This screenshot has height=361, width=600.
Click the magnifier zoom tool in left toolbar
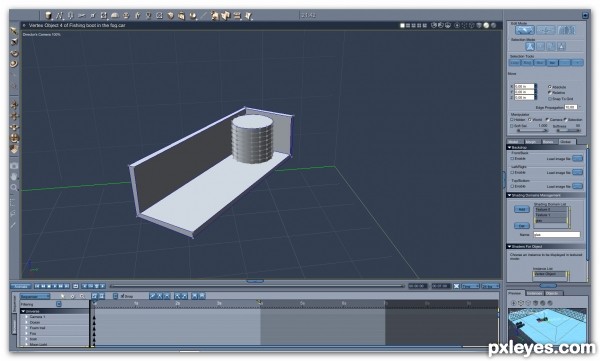pyautogui.click(x=14, y=188)
